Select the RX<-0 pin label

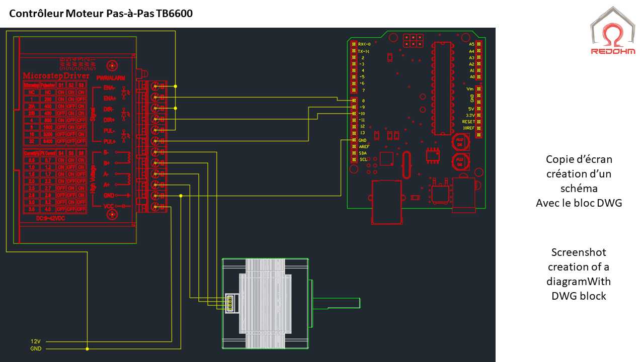point(364,44)
